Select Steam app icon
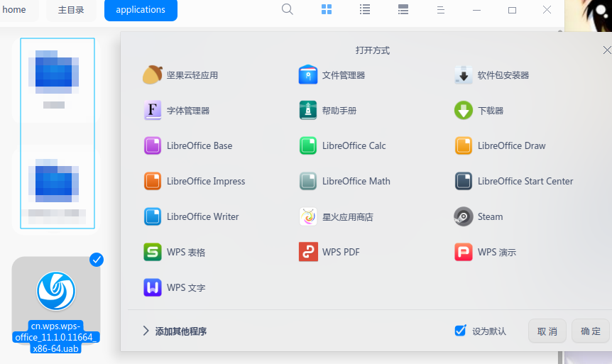This screenshot has height=364, width=612. point(464,216)
